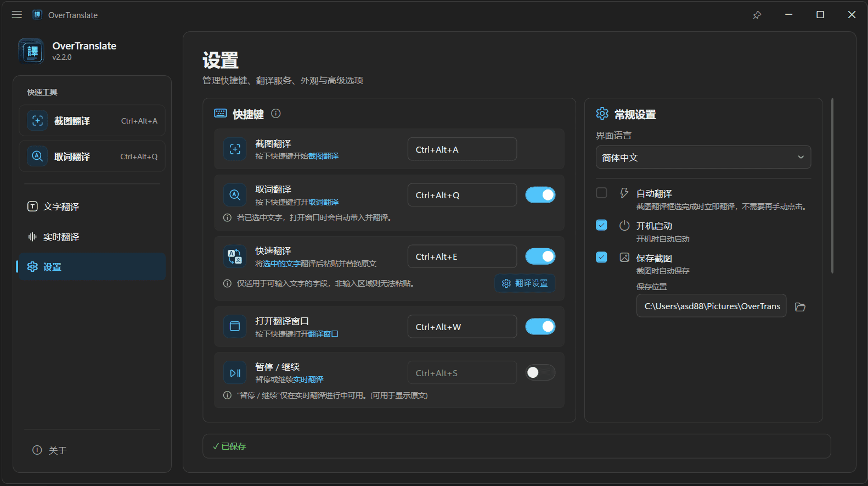The width and height of the screenshot is (868, 486).
Task: Browse folder for screenshot save location
Action: (800, 307)
